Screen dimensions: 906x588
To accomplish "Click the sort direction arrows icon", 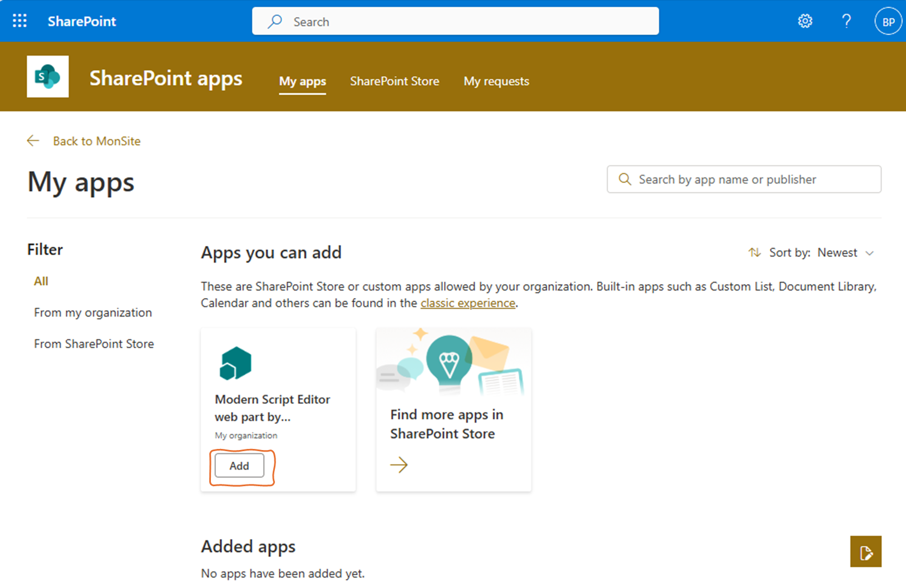I will coord(755,253).
